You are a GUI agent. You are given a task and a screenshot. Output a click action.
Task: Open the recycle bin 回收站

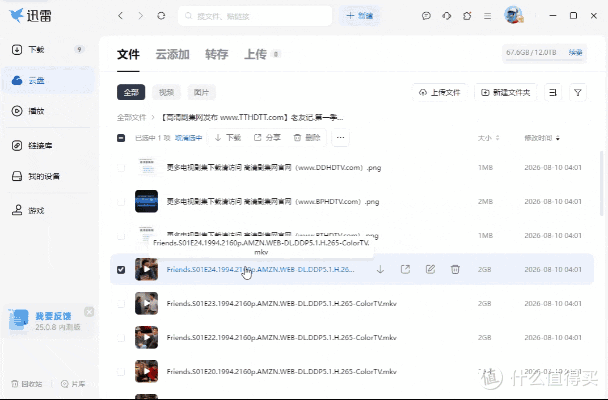coord(27,384)
